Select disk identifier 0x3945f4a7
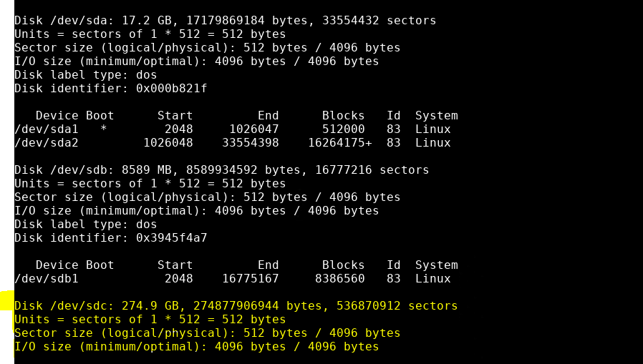The height and width of the screenshot is (364, 643). (171, 238)
